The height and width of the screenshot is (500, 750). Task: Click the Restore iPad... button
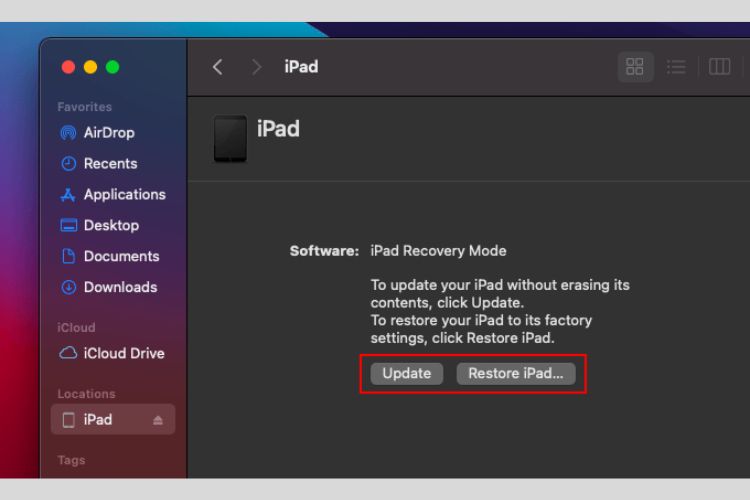pyautogui.click(x=516, y=373)
